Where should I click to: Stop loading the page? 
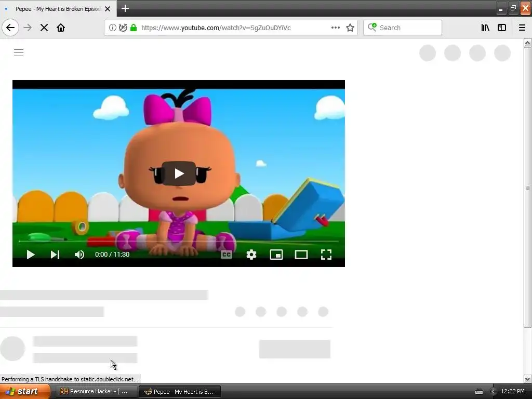(44, 28)
